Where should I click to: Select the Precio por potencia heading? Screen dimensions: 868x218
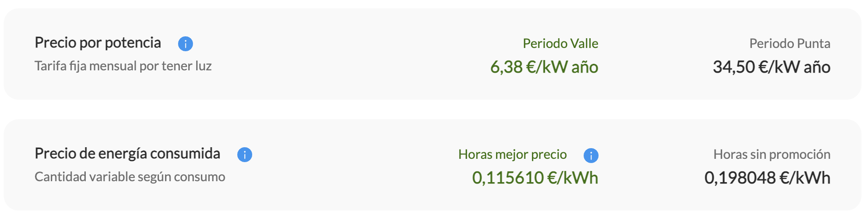(98, 43)
